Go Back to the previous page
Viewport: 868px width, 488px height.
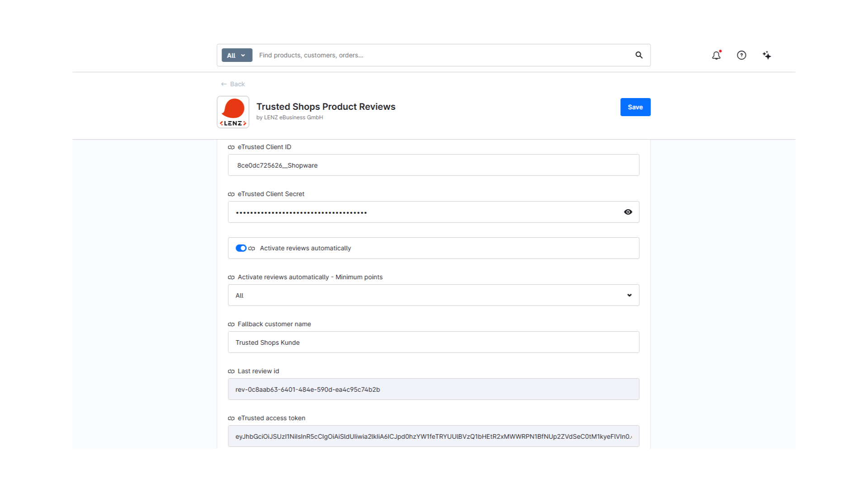(233, 84)
